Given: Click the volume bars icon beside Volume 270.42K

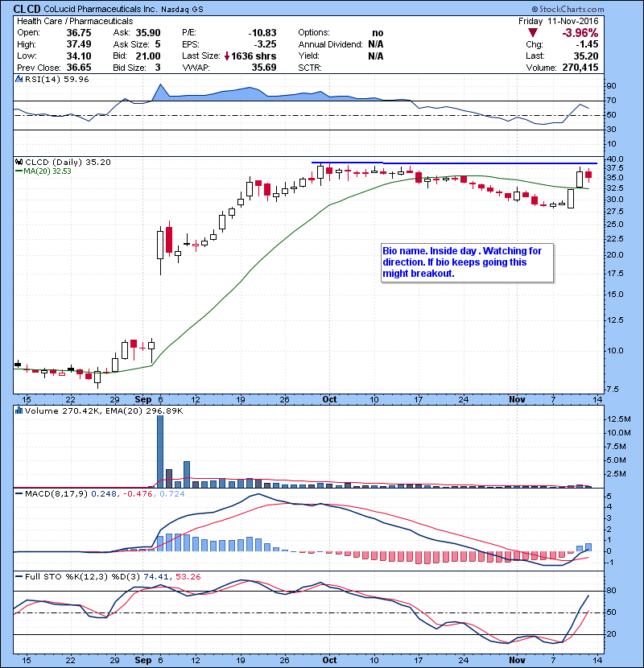Looking at the screenshot, I should (19, 410).
